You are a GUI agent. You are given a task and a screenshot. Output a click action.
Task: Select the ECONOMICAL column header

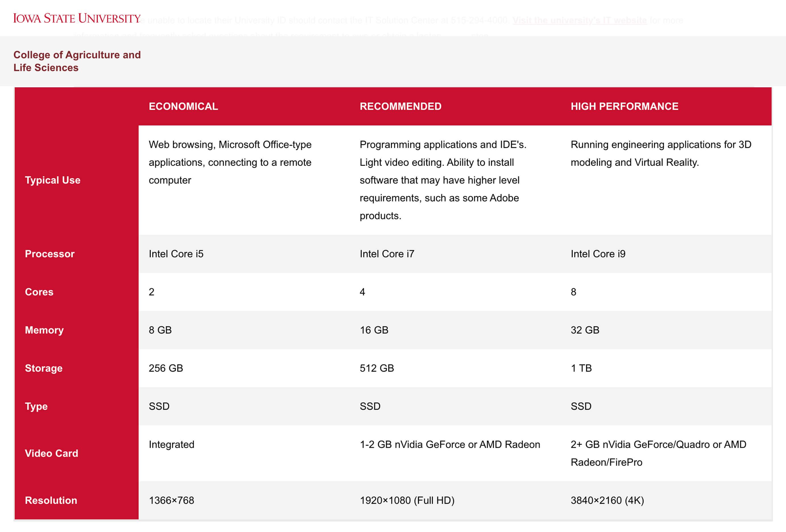coord(183,106)
